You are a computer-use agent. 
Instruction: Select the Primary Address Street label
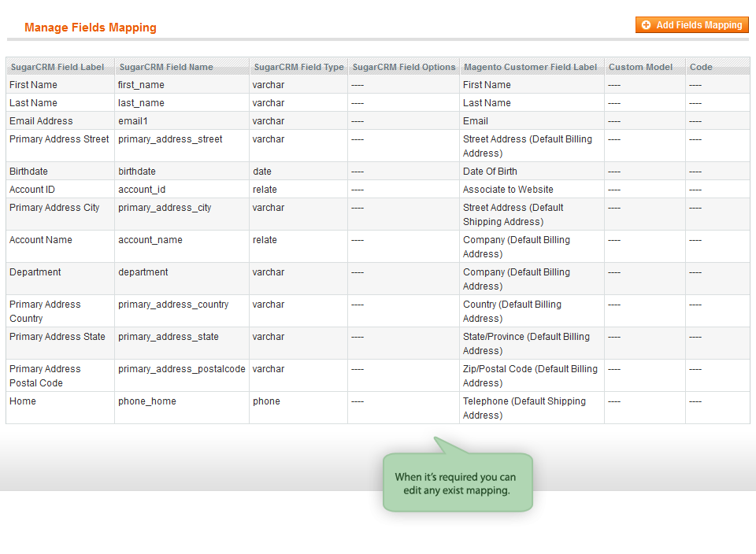click(x=59, y=139)
